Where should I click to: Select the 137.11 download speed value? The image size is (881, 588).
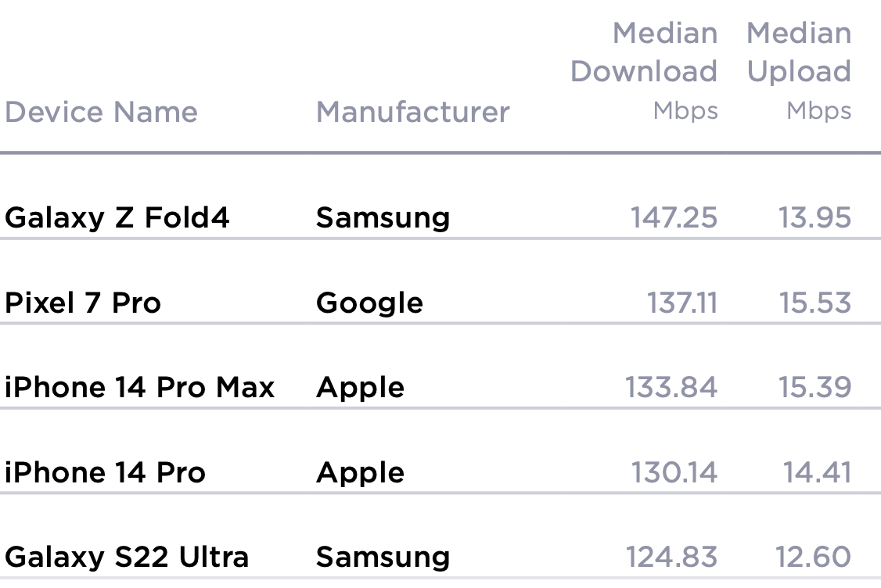point(681,303)
